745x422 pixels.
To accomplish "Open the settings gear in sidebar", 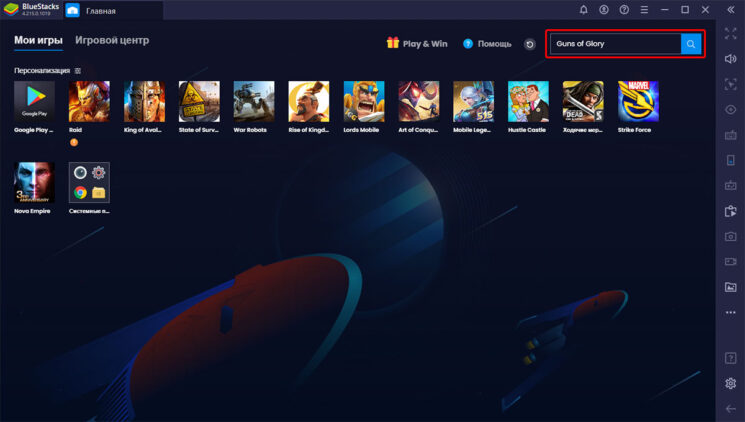I will (731, 384).
